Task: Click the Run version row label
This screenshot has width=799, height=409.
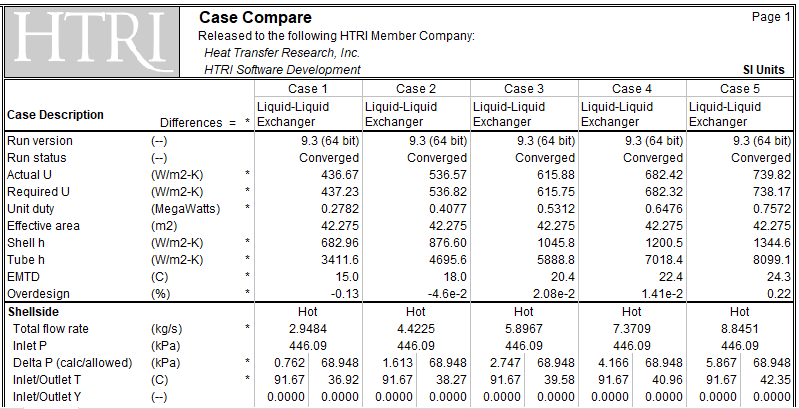Action: point(40,141)
